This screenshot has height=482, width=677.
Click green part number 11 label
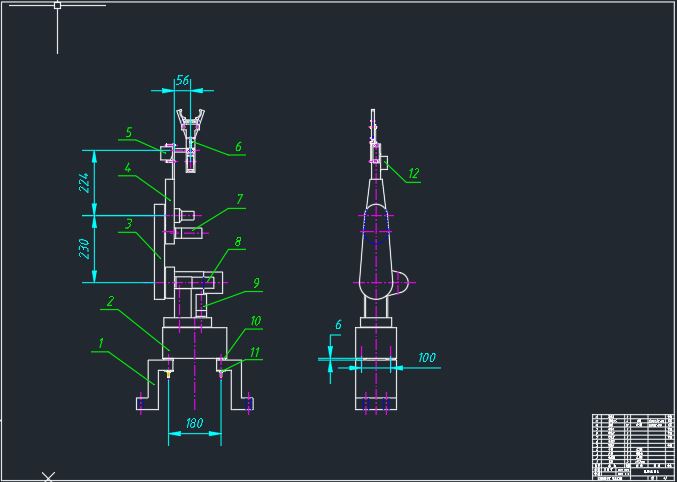pyautogui.click(x=255, y=352)
